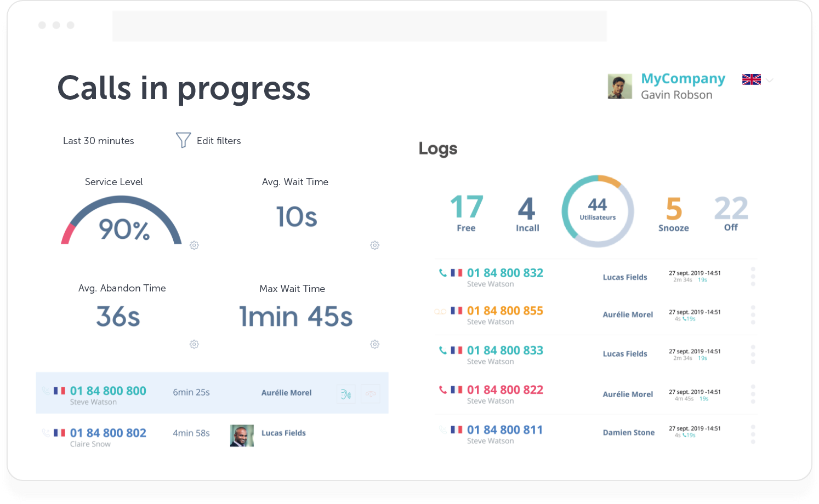This screenshot has height=504, width=819.
Task: Click the date on log 01 84 800 811
Action: (x=695, y=428)
